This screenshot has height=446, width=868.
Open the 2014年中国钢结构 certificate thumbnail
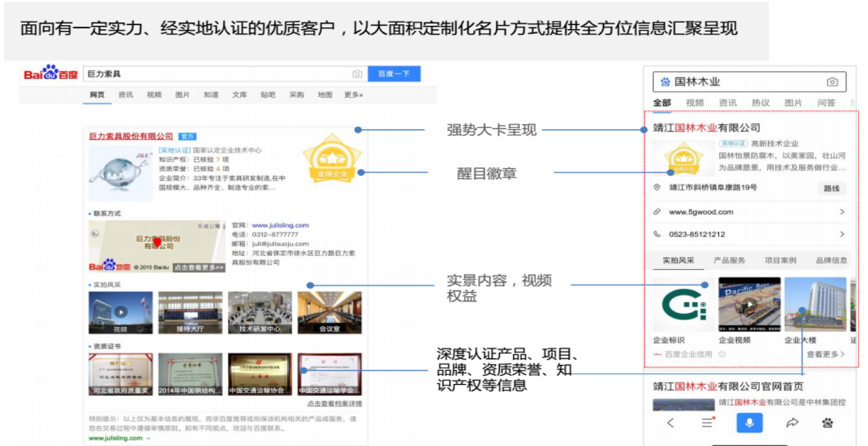[x=190, y=374]
